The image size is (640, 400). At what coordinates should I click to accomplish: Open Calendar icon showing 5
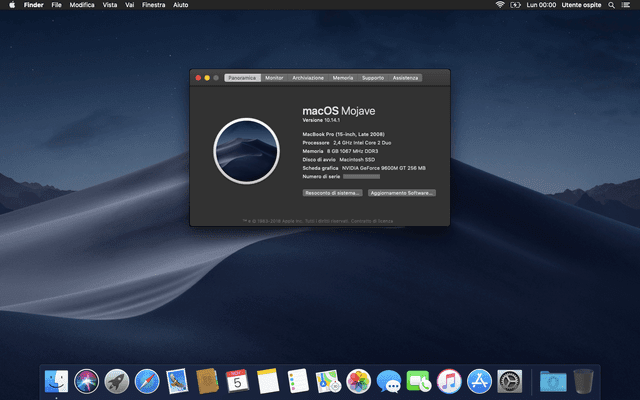coord(238,381)
